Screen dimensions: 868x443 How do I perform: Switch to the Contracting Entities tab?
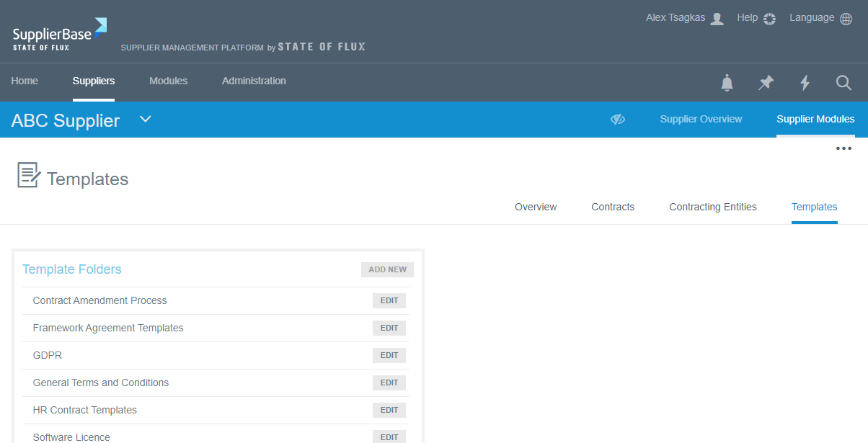(x=712, y=207)
